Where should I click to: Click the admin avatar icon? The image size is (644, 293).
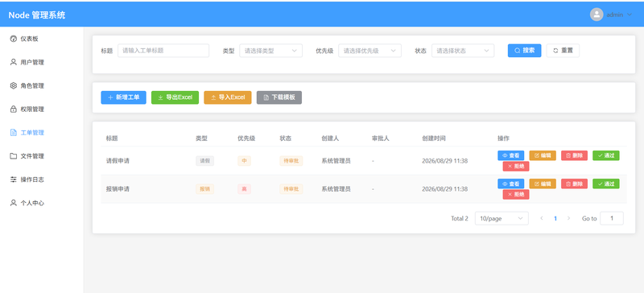pyautogui.click(x=597, y=14)
